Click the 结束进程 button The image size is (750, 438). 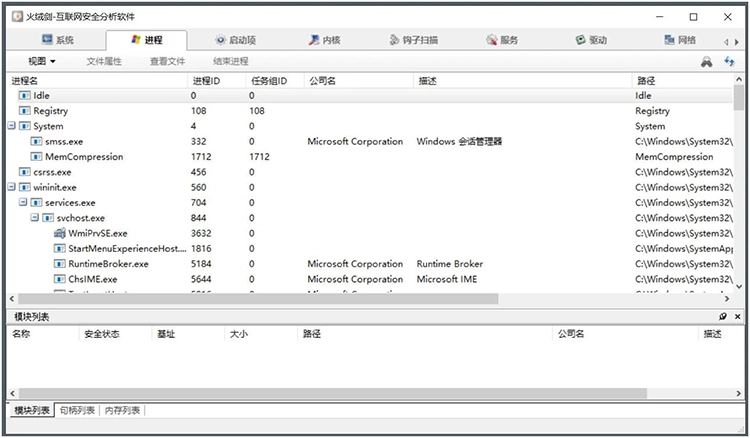[231, 61]
